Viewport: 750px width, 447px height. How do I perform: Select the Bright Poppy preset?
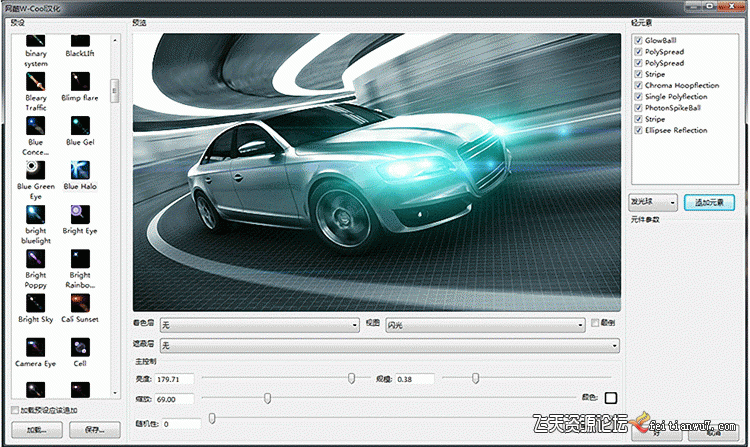click(x=36, y=257)
